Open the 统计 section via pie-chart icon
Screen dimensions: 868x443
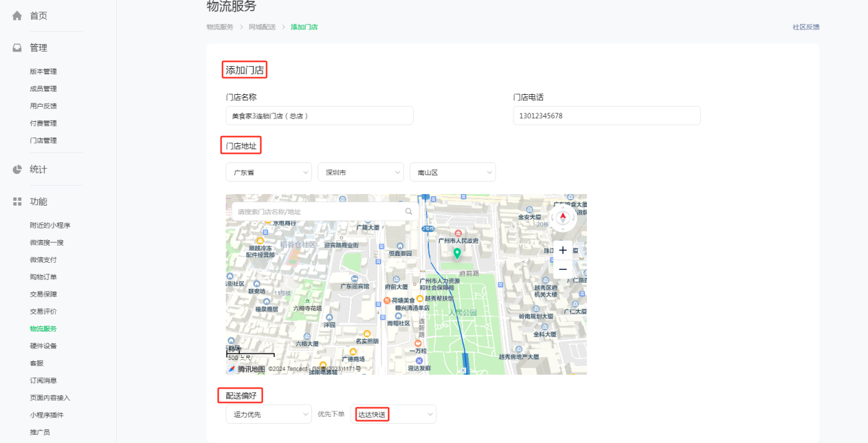click(x=17, y=170)
